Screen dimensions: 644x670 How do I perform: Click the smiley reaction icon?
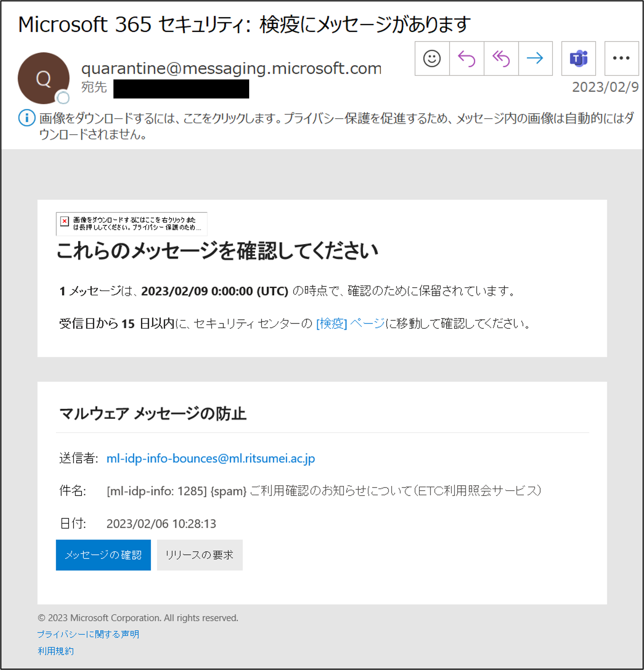432,59
